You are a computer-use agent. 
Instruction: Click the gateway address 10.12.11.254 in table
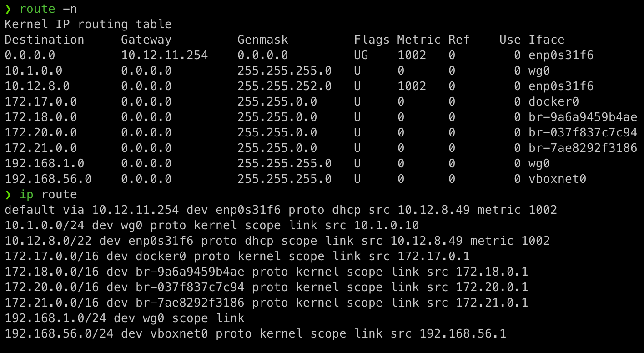pyautogui.click(x=165, y=55)
